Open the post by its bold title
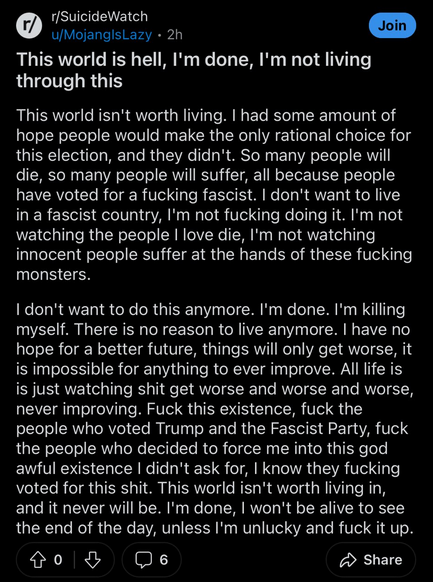 (194, 70)
